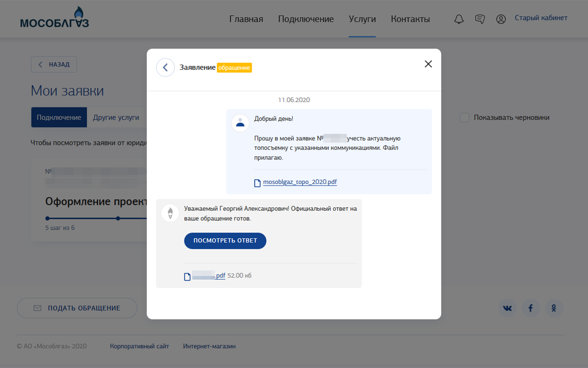Click the НАЗАД button
The image size is (588, 368).
click(x=54, y=64)
